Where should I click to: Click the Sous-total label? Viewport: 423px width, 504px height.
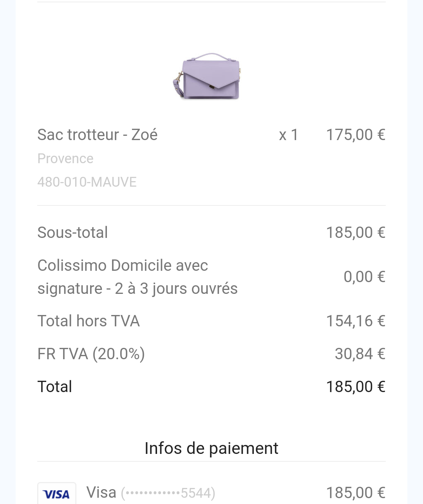(x=72, y=232)
